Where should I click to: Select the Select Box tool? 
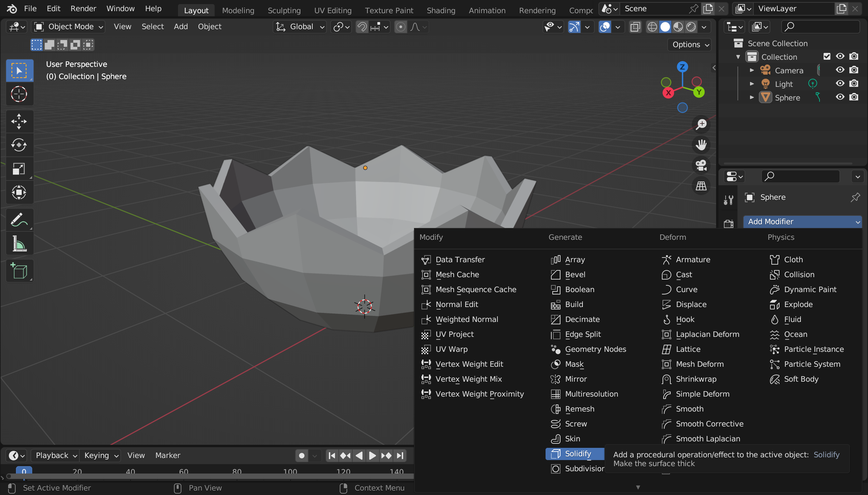coord(19,70)
